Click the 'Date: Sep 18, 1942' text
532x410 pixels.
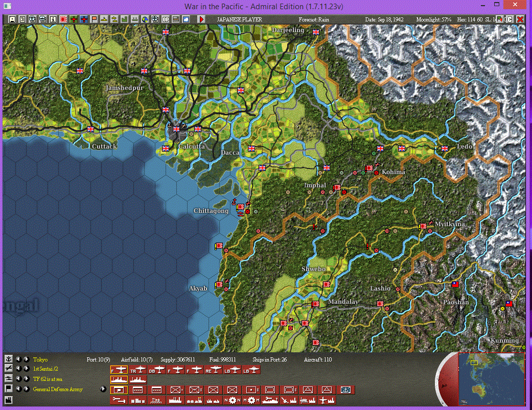[x=384, y=19]
